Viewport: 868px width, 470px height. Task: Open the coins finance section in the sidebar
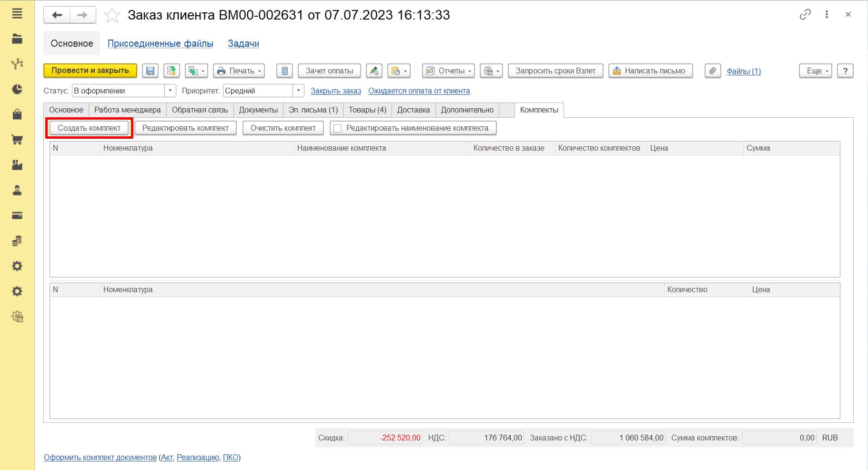[17, 241]
